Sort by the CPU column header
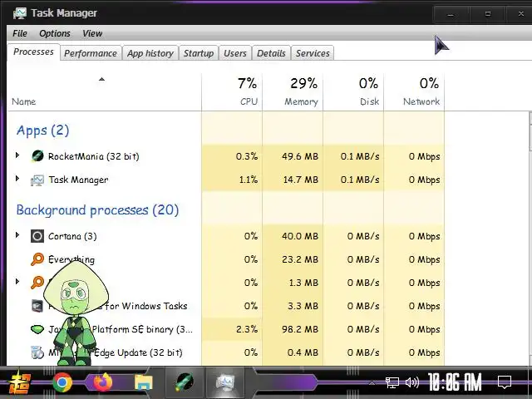This screenshot has height=399, width=532. [232, 91]
